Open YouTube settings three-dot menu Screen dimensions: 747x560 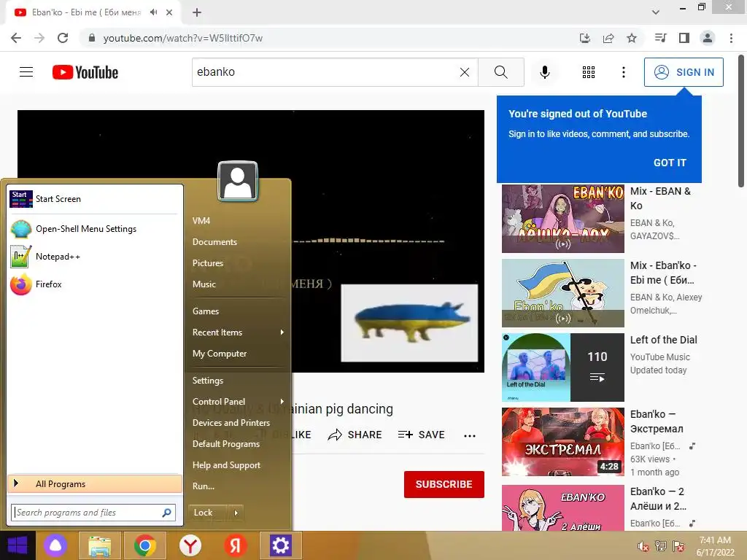[623, 72]
